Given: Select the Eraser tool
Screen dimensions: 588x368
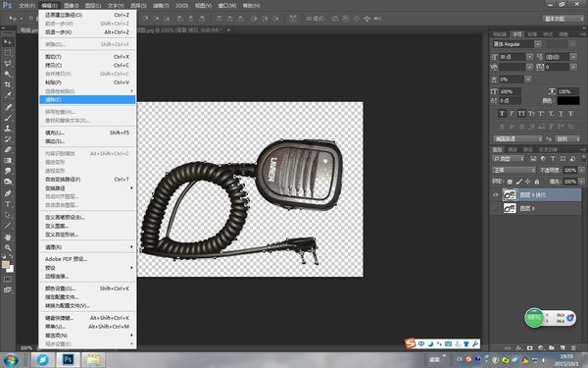Looking at the screenshot, I should (8, 150).
